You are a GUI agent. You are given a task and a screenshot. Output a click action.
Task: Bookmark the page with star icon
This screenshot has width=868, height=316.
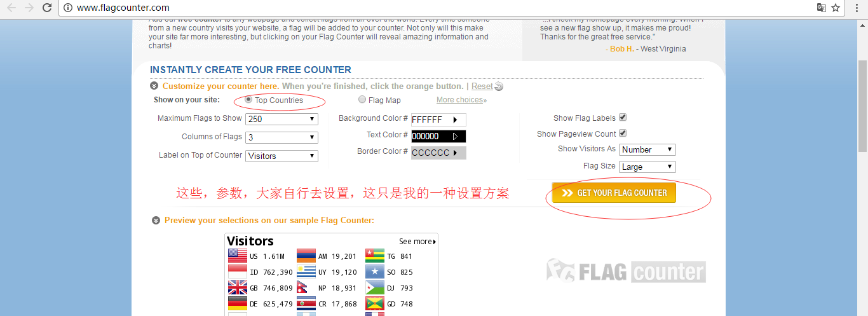pyautogui.click(x=836, y=8)
